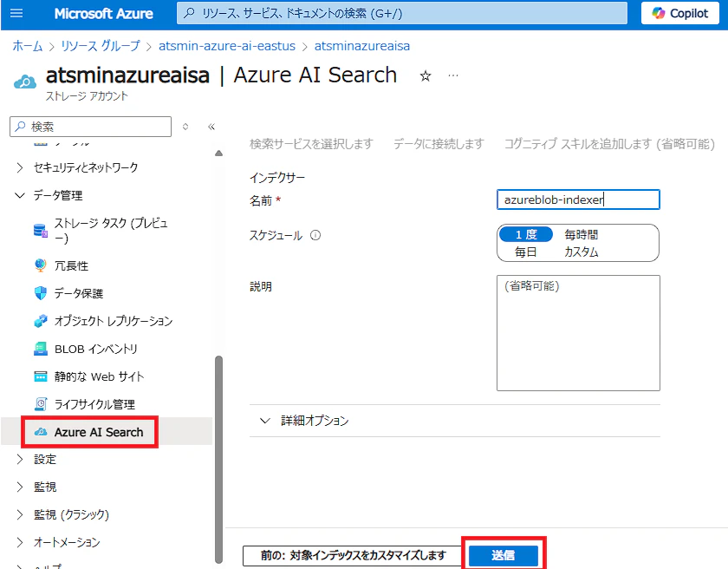Select the カスタム schedule option

582,252
